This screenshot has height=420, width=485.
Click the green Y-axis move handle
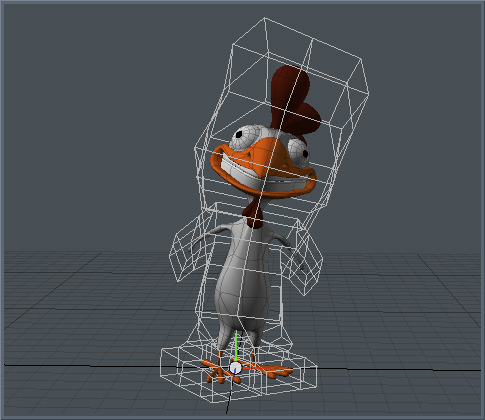pyautogui.click(x=236, y=347)
